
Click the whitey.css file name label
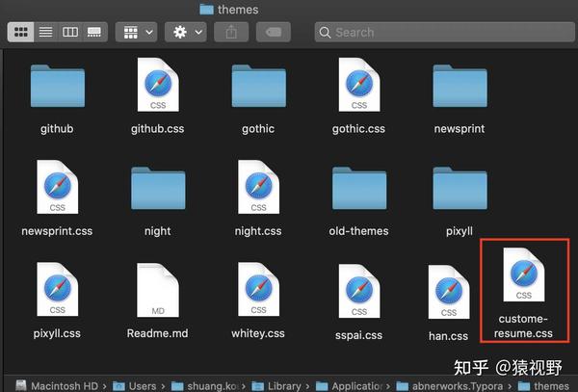click(x=258, y=333)
